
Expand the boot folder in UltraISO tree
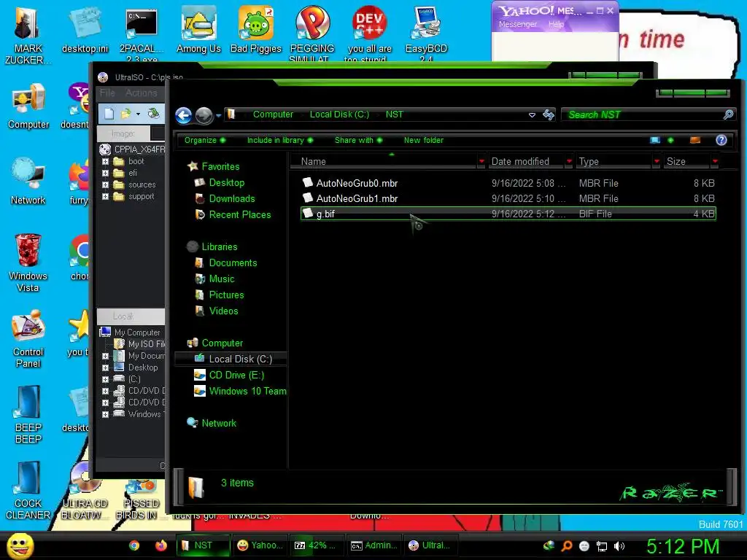(x=105, y=161)
